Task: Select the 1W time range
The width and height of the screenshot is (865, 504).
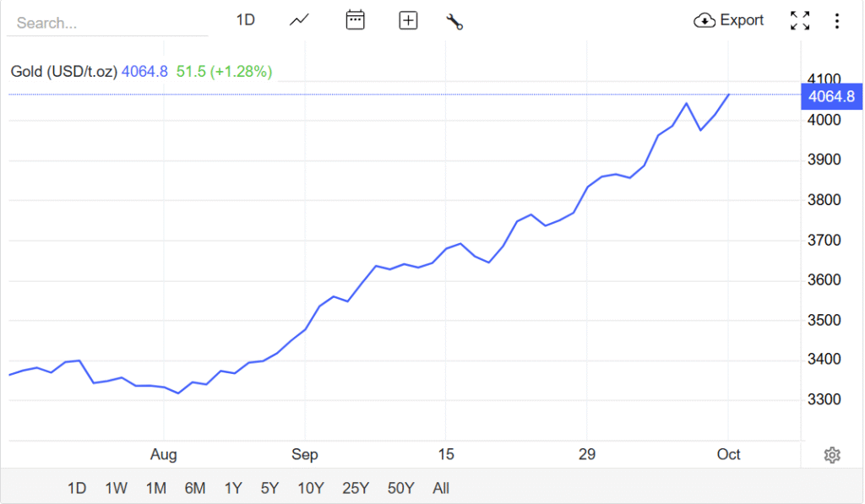Action: (117, 488)
